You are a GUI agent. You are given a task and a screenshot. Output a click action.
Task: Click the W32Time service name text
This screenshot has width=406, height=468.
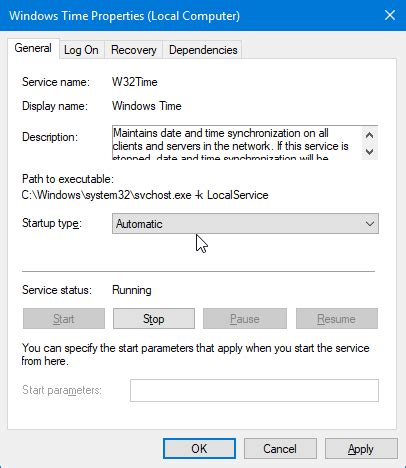135,82
